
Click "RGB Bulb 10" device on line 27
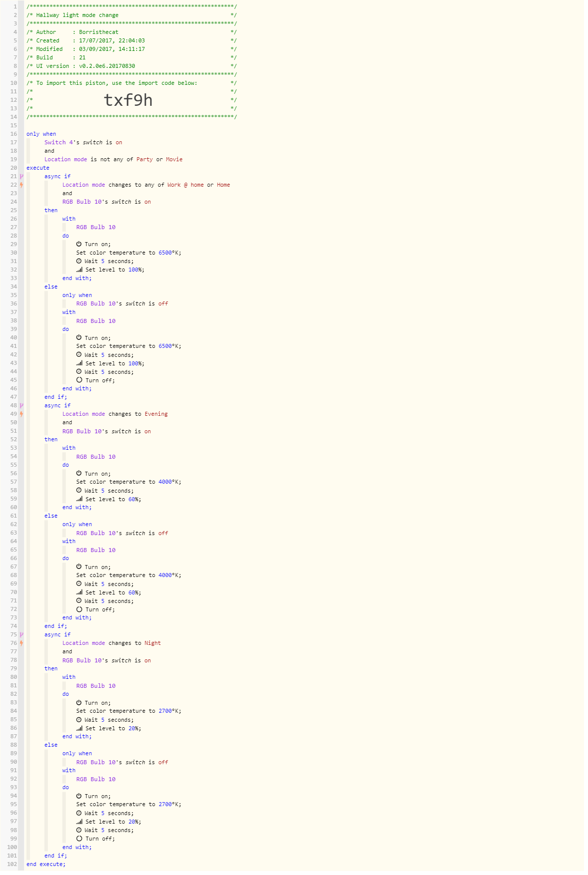[96, 227]
